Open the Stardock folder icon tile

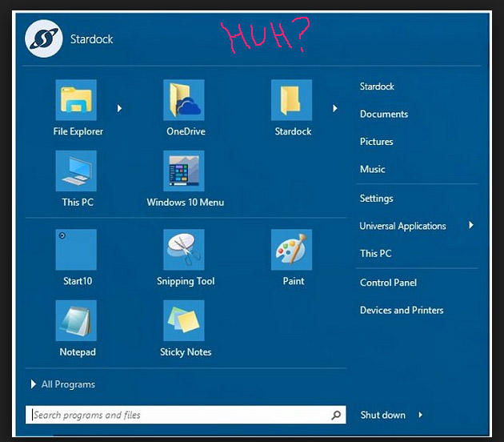[x=291, y=100]
